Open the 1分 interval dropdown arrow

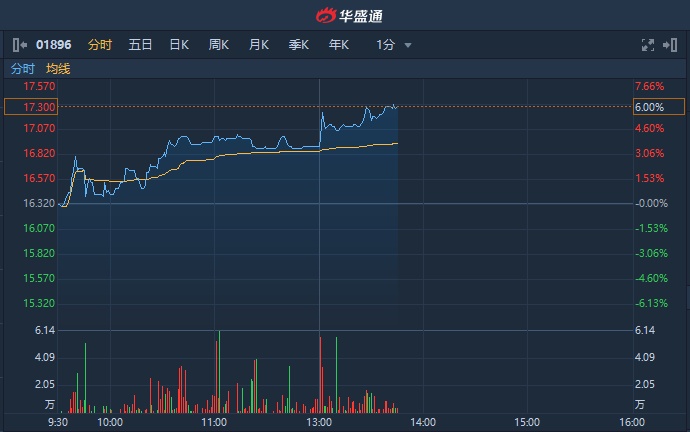(408, 45)
